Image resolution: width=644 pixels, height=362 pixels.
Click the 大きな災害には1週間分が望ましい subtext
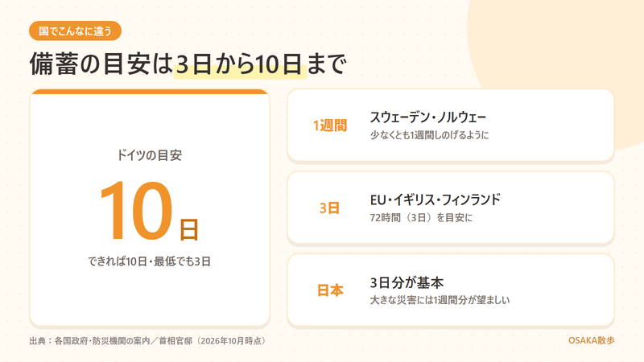pos(440,300)
